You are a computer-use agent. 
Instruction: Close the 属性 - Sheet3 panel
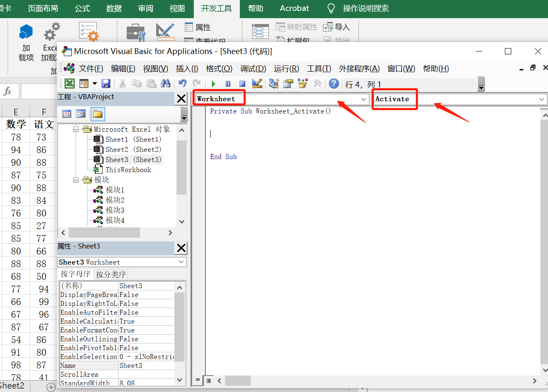(181, 248)
